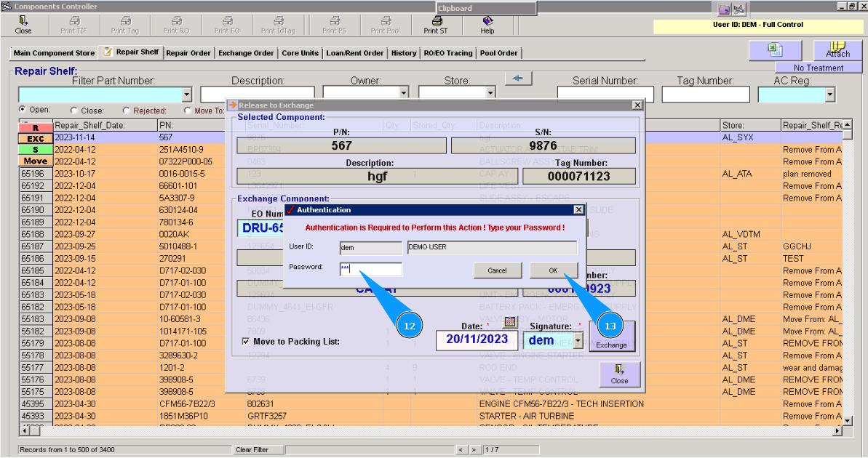Screen dimensions: 868x458
Task: Click the green S status marker
Action: [36, 149]
